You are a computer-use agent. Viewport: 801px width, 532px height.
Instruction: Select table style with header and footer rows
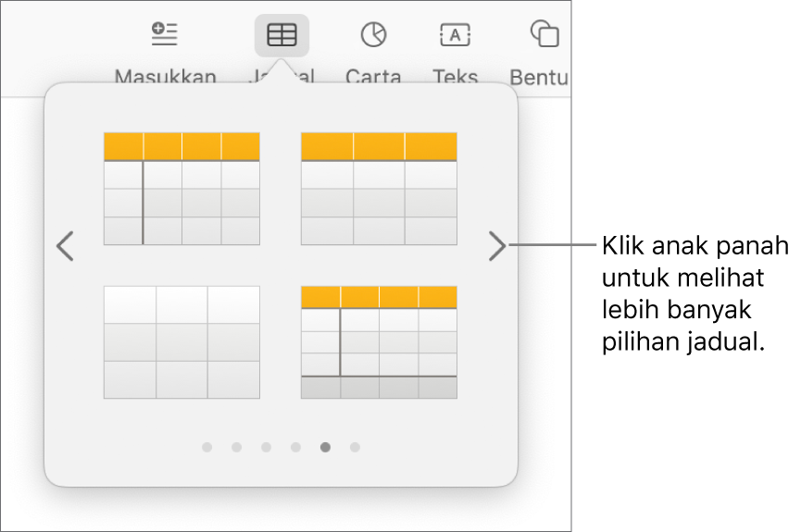coord(379,342)
